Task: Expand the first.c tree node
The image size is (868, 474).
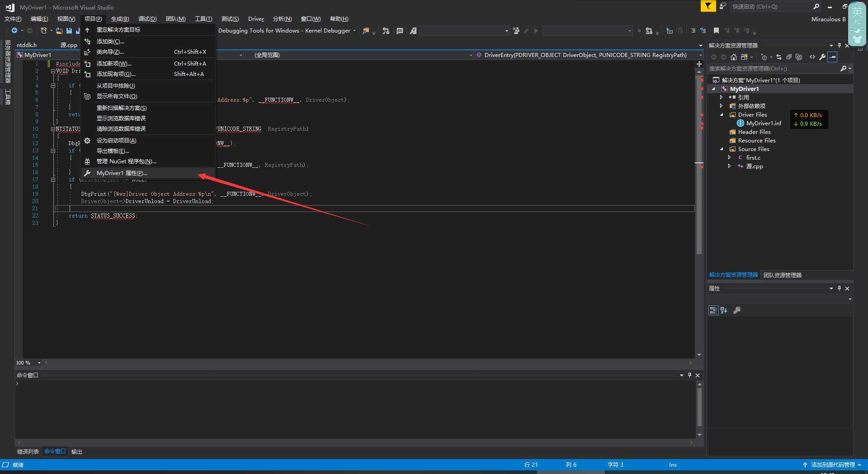Action: point(729,157)
